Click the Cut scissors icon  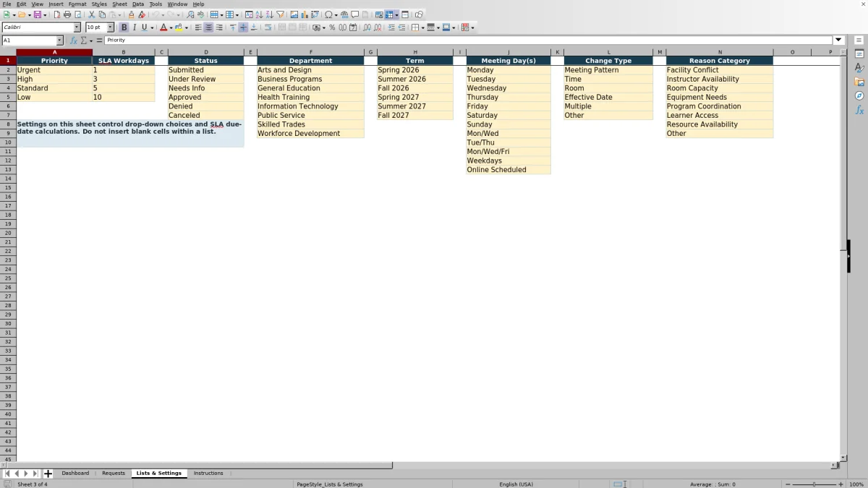92,14
